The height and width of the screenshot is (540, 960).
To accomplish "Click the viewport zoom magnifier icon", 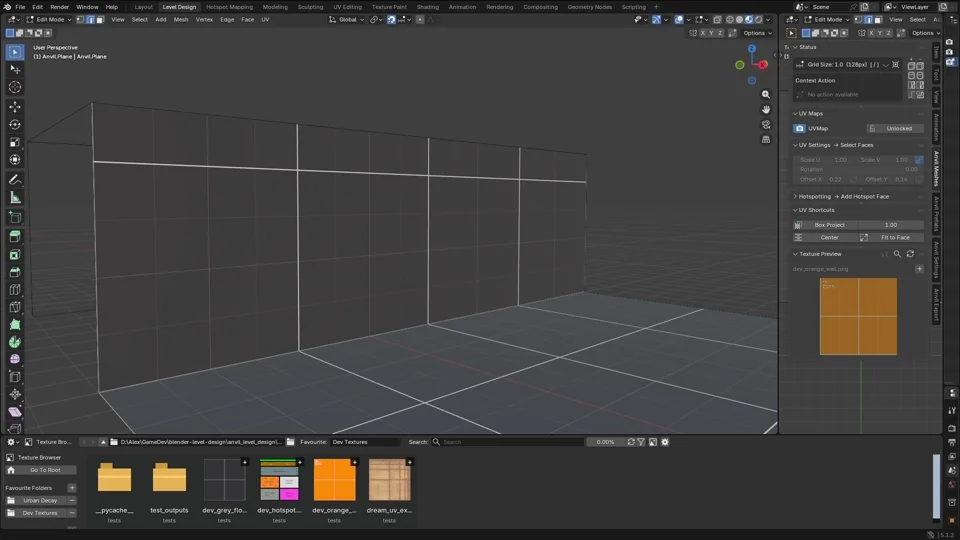I will click(766, 94).
